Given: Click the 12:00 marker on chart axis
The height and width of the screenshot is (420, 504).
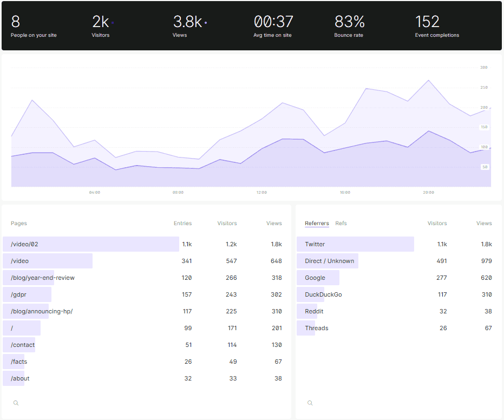Looking at the screenshot, I should [261, 192].
